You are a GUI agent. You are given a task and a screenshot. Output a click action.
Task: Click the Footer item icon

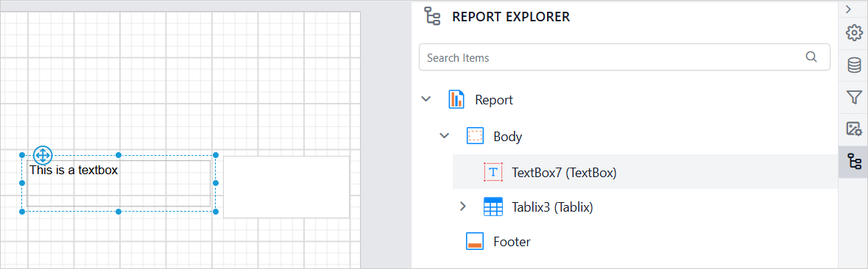coord(475,242)
